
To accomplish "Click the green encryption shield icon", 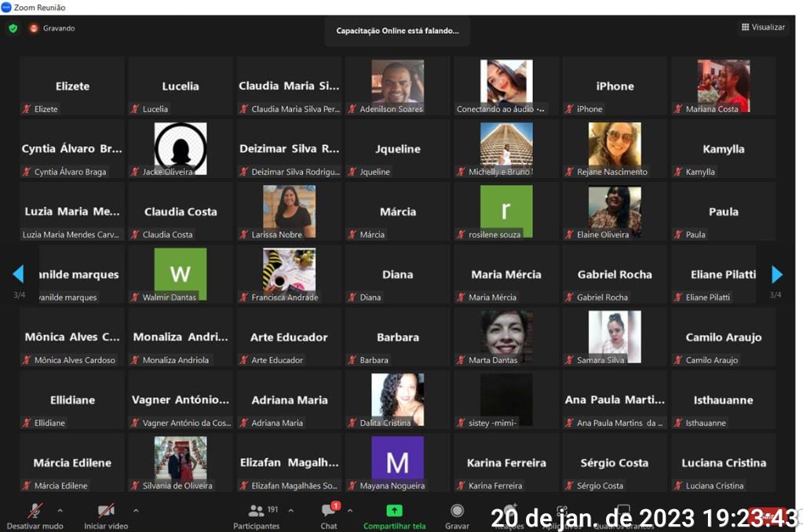I will 13,28.
